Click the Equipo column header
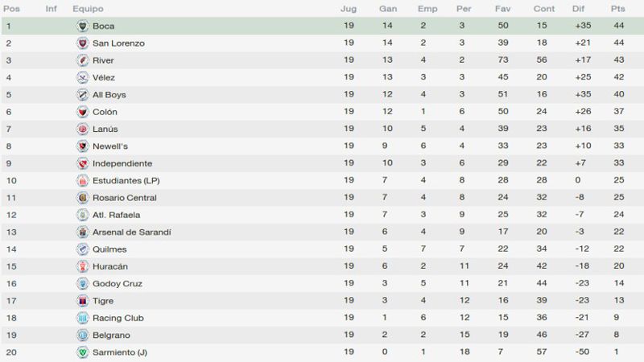This screenshot has height=362, width=644. point(88,9)
